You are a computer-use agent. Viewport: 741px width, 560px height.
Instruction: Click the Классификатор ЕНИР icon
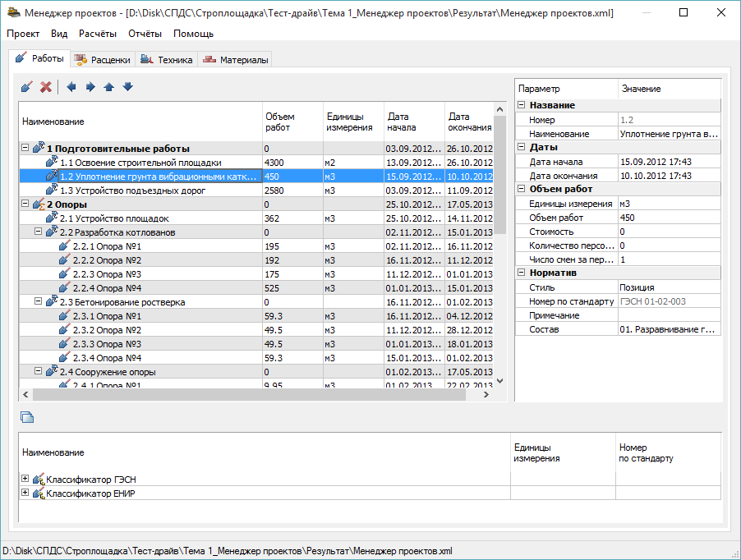(39, 493)
